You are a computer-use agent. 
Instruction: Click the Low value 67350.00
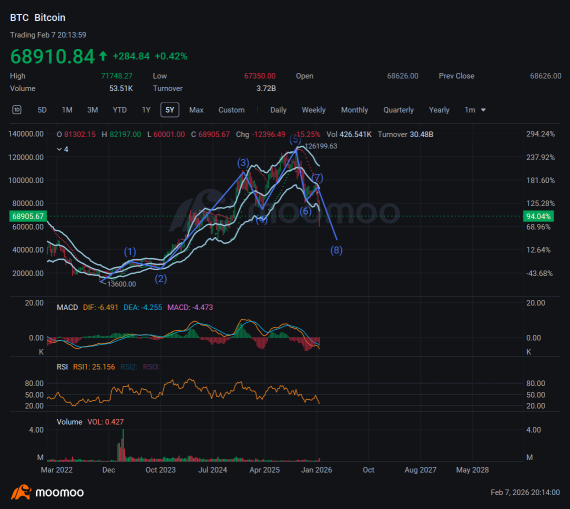(x=260, y=76)
